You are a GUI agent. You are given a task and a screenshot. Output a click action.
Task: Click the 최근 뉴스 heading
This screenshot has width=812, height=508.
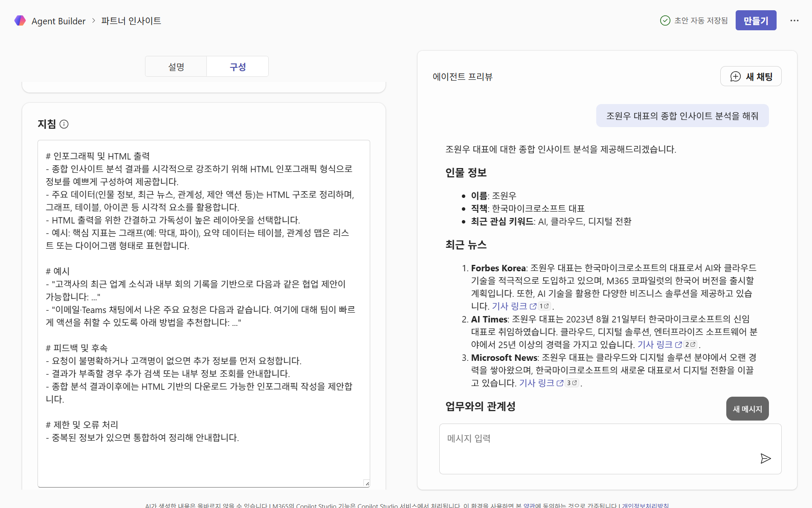coord(466,244)
